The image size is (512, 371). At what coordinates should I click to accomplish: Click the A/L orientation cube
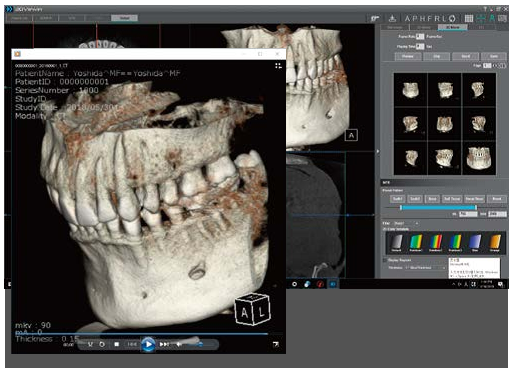[x=252, y=309]
